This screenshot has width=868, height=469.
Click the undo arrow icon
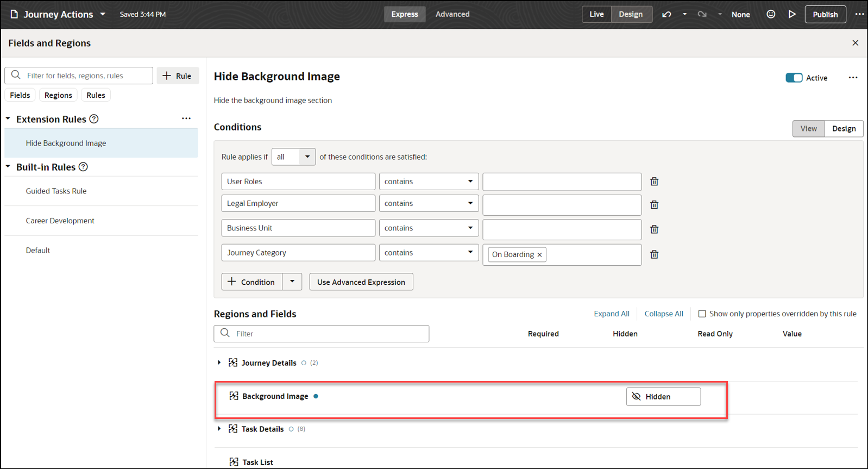666,14
